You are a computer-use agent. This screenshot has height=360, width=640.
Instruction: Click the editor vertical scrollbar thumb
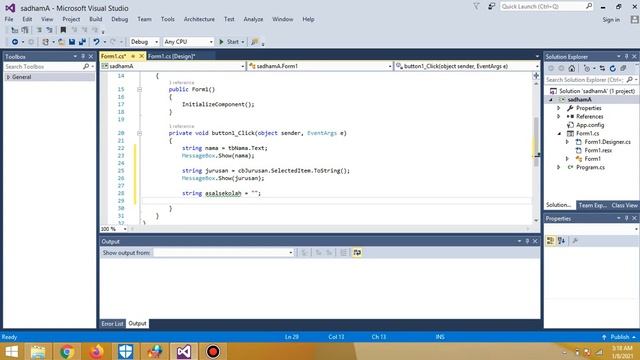click(x=536, y=142)
